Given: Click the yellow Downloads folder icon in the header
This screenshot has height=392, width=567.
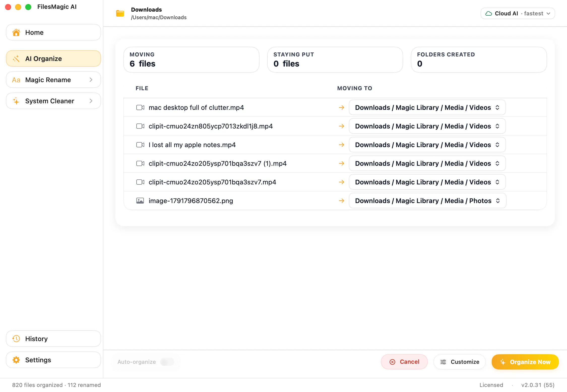Looking at the screenshot, I should [x=120, y=13].
